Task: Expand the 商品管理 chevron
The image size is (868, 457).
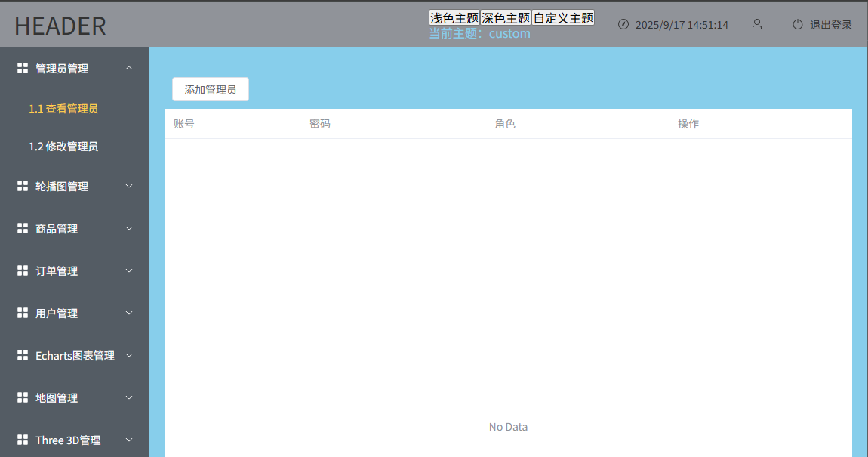Action: 129,228
